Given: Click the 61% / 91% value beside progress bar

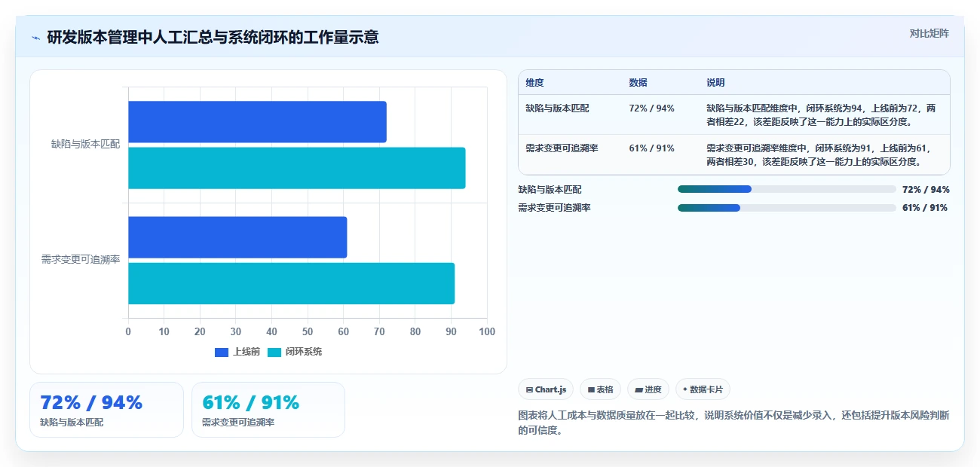Looking at the screenshot, I should click(x=925, y=208).
